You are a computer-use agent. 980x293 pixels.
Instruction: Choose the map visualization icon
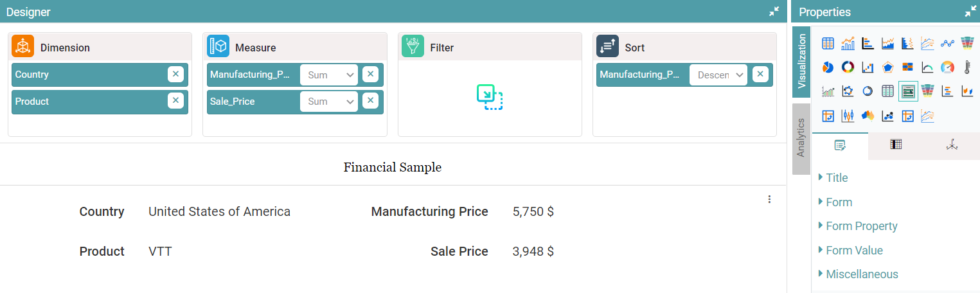click(x=868, y=116)
